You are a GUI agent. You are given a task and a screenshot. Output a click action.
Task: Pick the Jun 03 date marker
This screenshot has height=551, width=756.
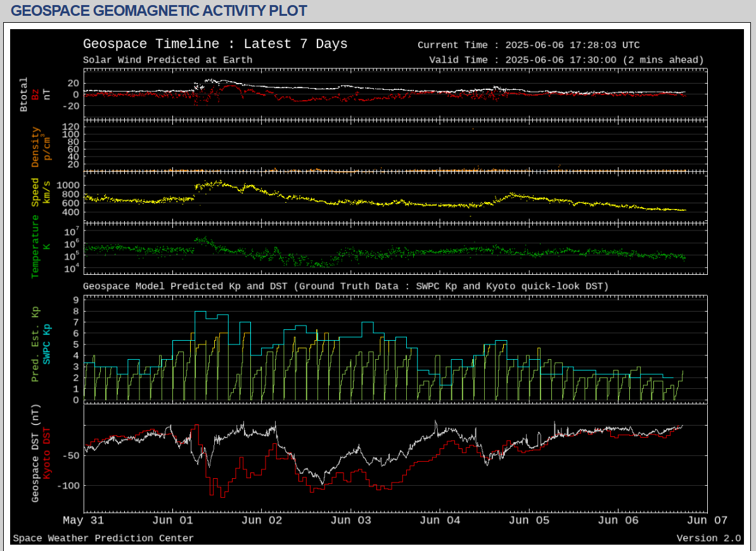[x=351, y=520]
